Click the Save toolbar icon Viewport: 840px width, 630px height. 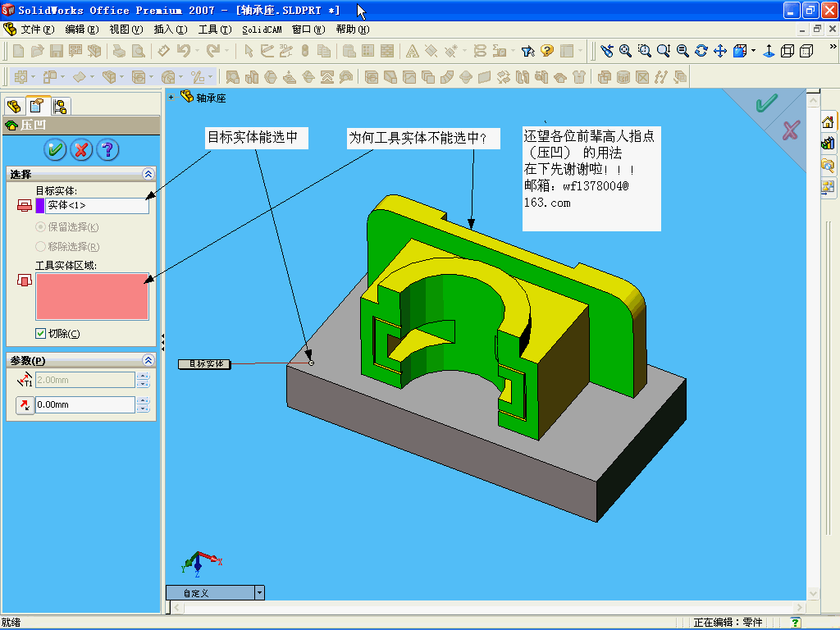[x=57, y=51]
